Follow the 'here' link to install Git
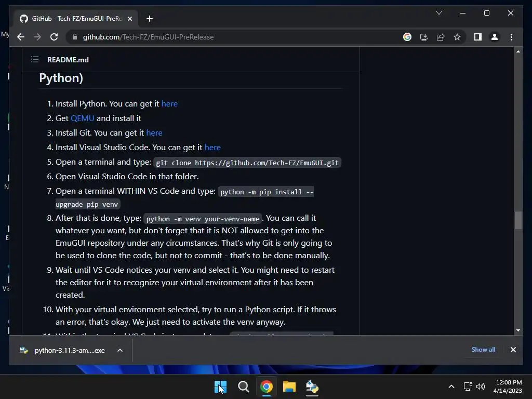The width and height of the screenshot is (532, 399). tap(154, 132)
